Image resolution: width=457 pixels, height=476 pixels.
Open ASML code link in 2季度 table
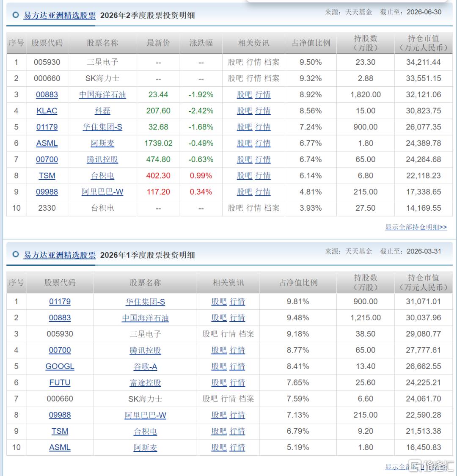pyautogui.click(x=47, y=143)
